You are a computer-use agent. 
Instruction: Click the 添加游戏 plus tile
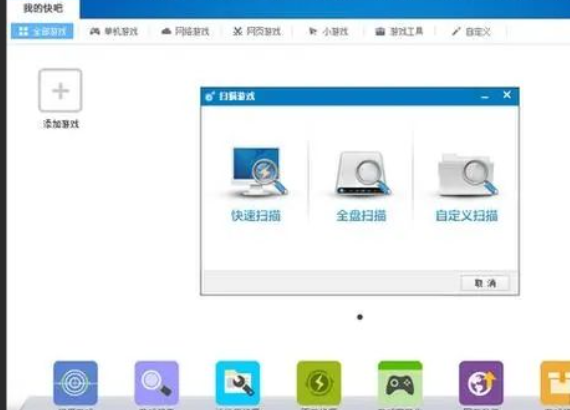point(60,91)
